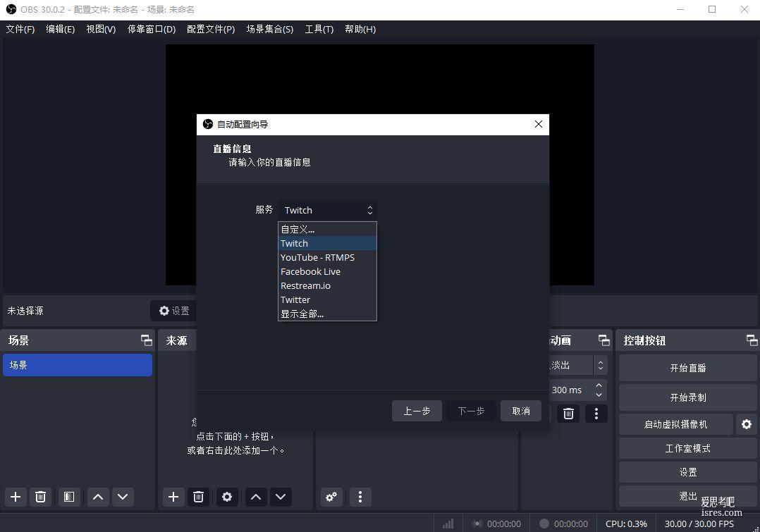760x532 pixels.
Task: Open the 帮助(H) menu
Action: (360, 29)
